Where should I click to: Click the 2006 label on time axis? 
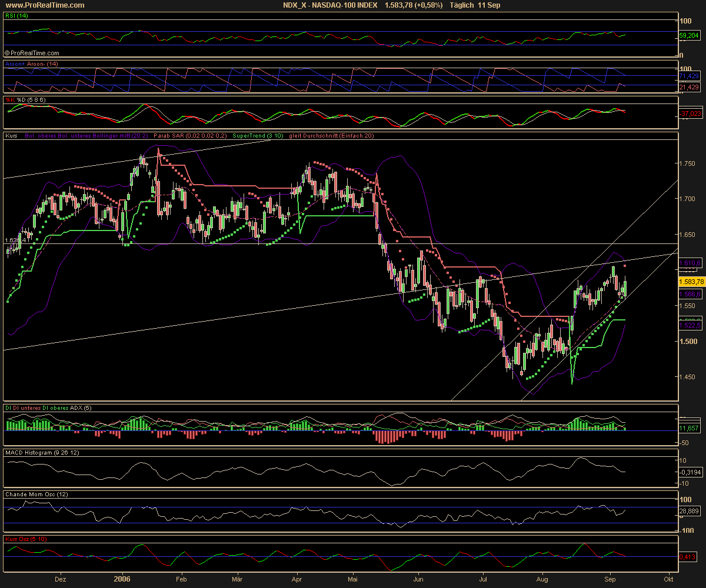tap(122, 579)
